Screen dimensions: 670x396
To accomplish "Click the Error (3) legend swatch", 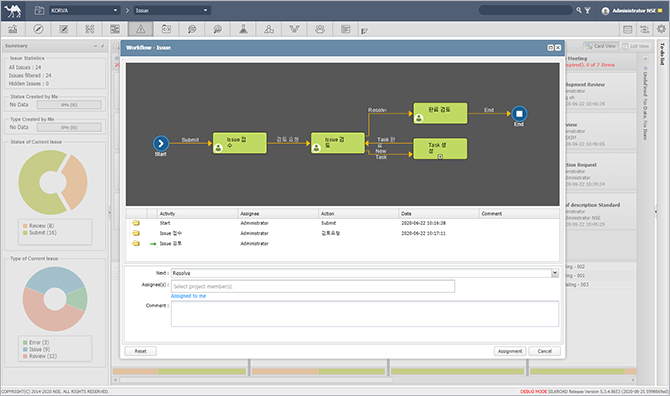I will pyautogui.click(x=25, y=343).
